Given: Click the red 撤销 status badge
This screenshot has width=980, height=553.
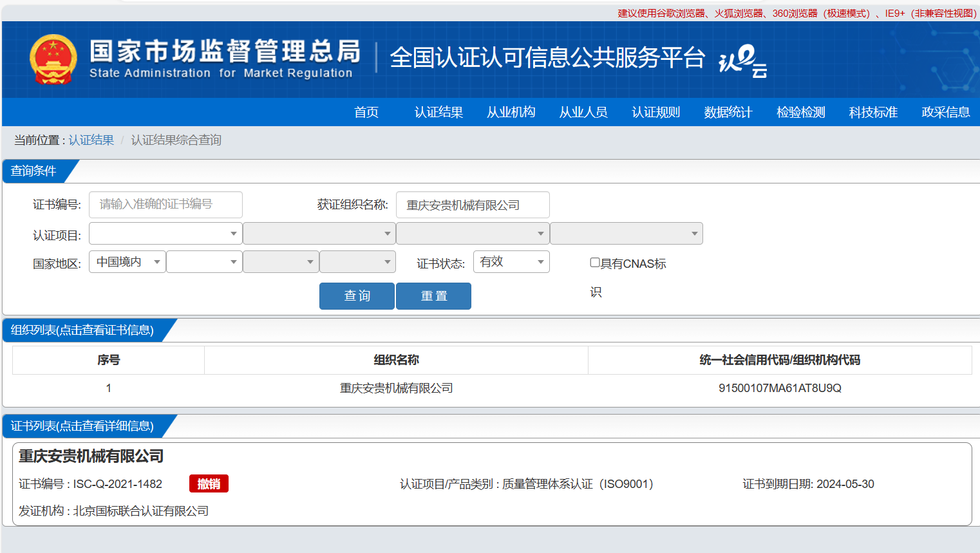Looking at the screenshot, I should tap(209, 484).
